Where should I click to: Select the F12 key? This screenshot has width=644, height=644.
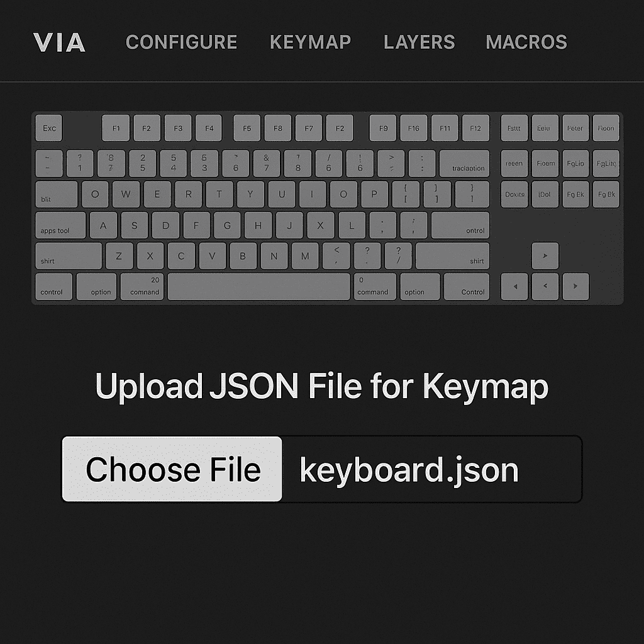(475, 128)
